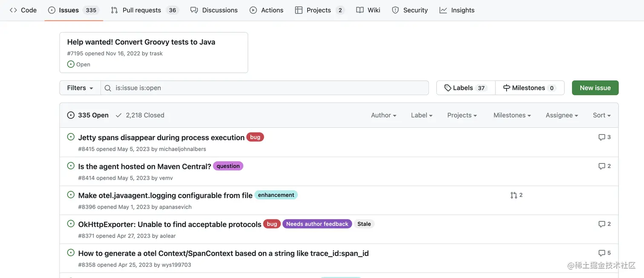Screen dimensions: 644x278
Task: Click the open circle icon next to 335 Open
Action: pos(71,115)
